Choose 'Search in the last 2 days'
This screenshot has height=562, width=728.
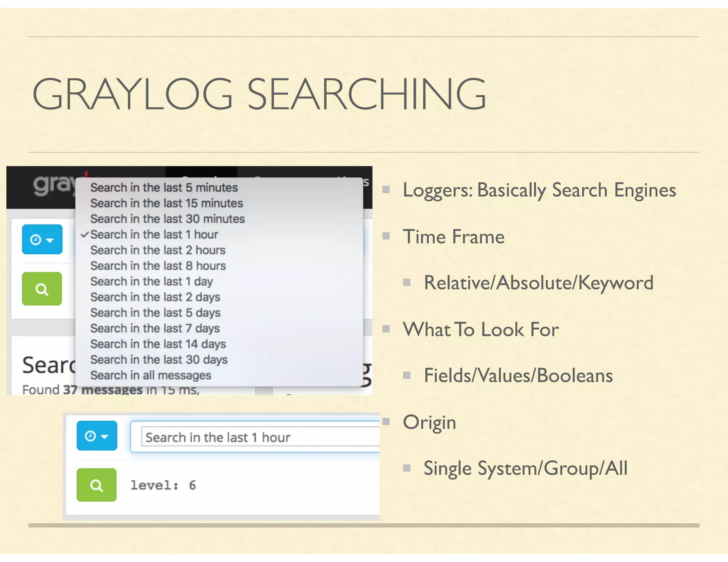coord(219,297)
